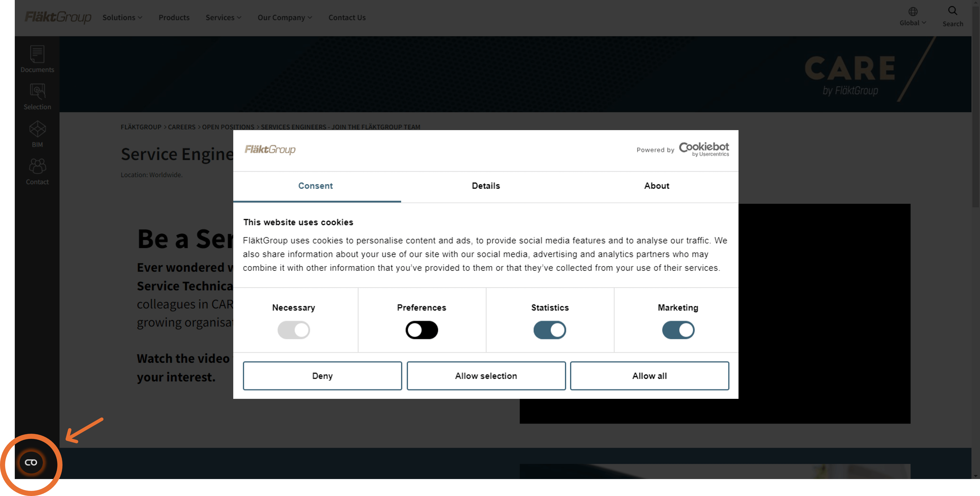This screenshot has width=980, height=496.
Task: Click the Search magnifier icon
Action: (x=952, y=11)
